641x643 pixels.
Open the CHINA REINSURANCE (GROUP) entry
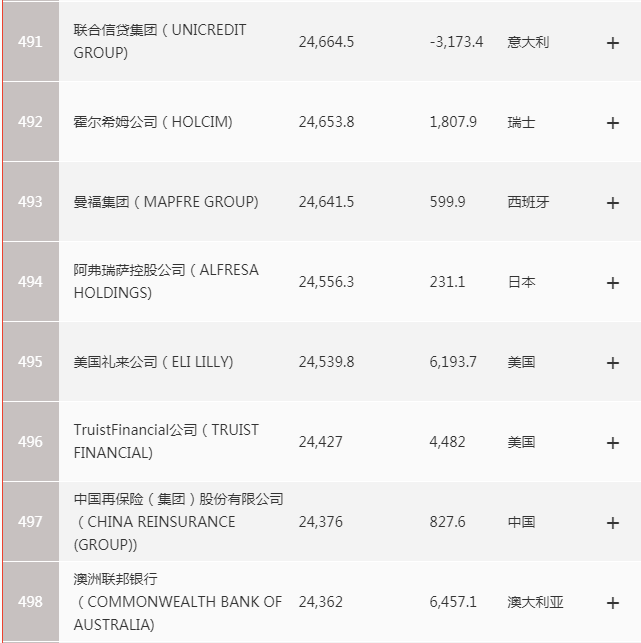(178, 522)
